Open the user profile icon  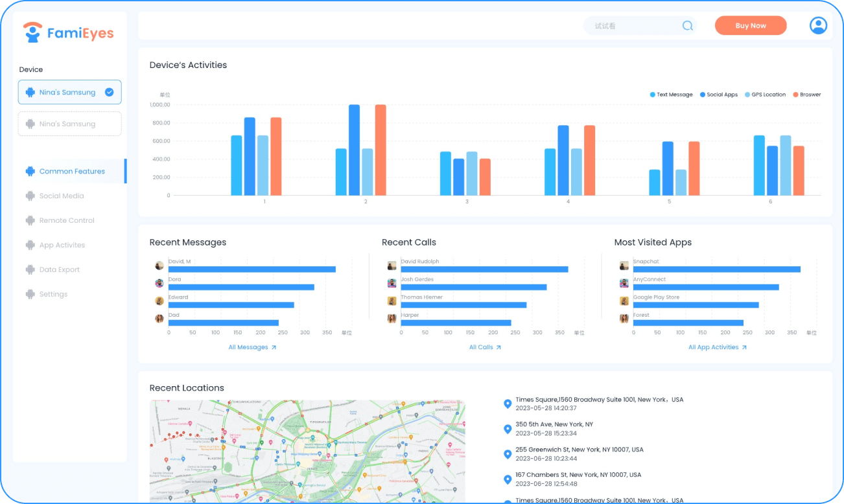click(818, 25)
